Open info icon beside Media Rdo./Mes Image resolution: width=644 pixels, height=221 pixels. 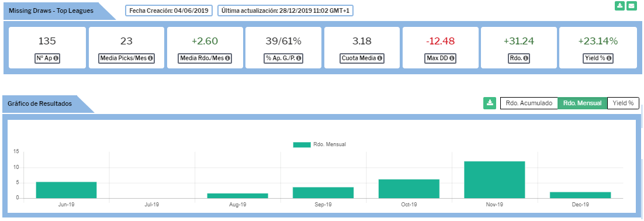coord(227,58)
